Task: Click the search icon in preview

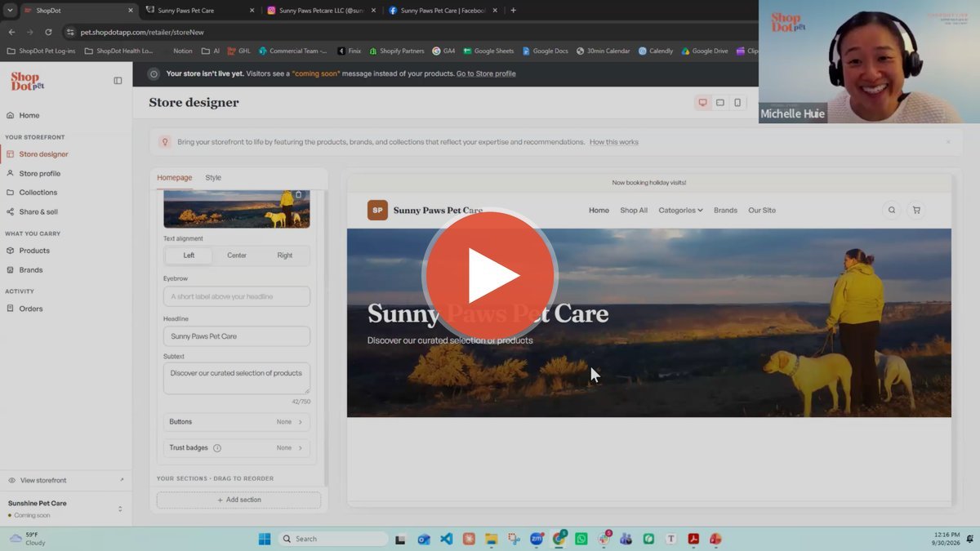Action: click(892, 211)
